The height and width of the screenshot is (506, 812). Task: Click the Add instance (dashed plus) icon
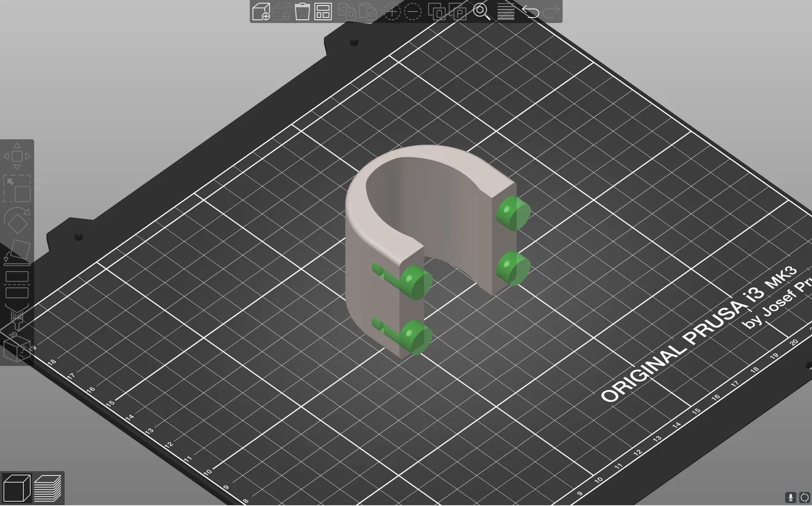coord(392,12)
